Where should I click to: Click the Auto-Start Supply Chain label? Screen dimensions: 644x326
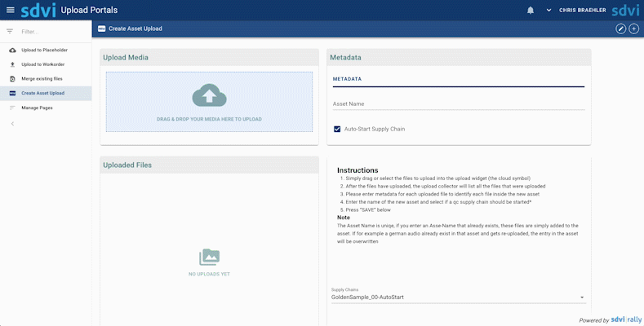375,129
